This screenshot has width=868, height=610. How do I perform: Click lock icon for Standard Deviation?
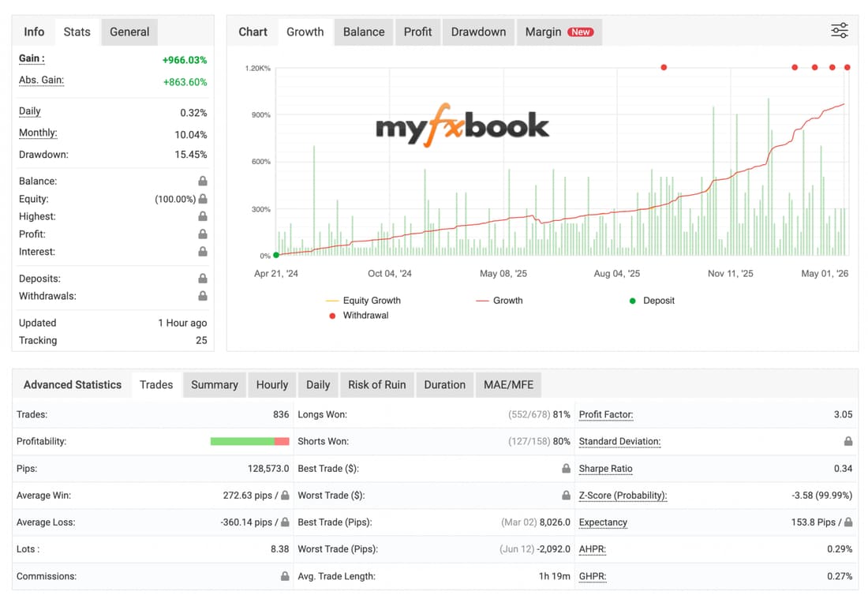pos(847,441)
